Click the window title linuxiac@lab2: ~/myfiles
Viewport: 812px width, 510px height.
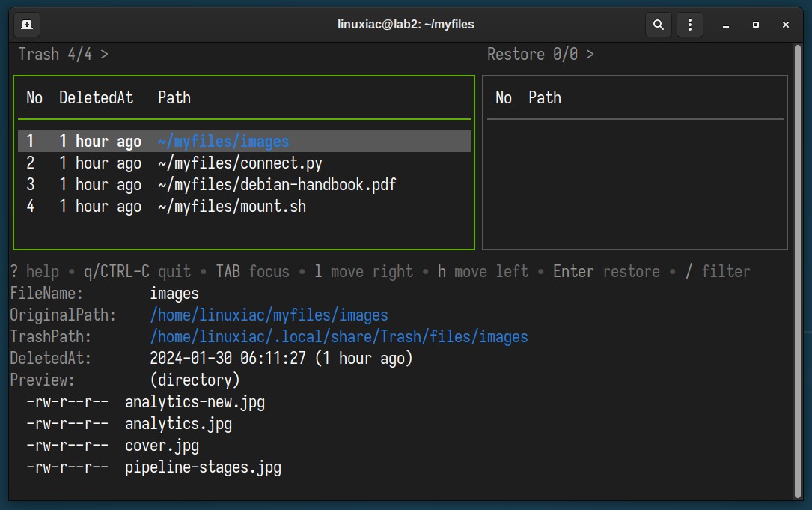(x=406, y=25)
